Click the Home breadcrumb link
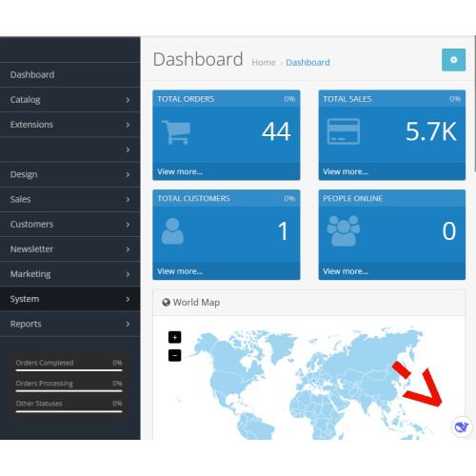The width and height of the screenshot is (476, 476). (x=264, y=63)
